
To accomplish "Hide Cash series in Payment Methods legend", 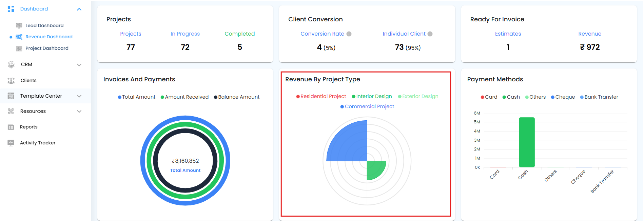I will click(511, 97).
